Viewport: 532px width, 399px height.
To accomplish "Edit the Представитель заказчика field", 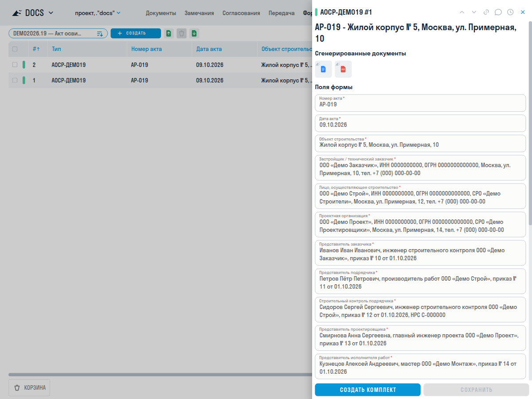I will pyautogui.click(x=420, y=253).
